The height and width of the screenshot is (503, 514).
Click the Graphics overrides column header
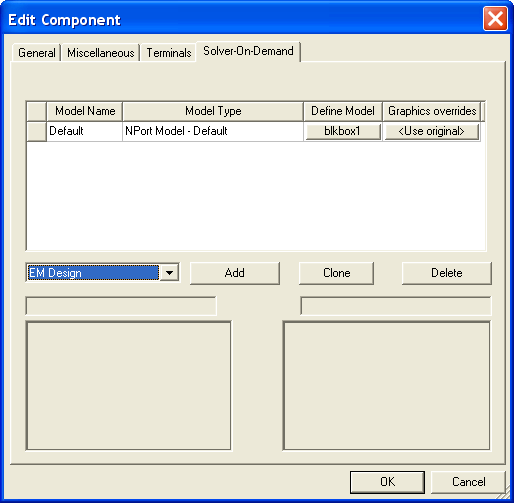click(x=432, y=111)
